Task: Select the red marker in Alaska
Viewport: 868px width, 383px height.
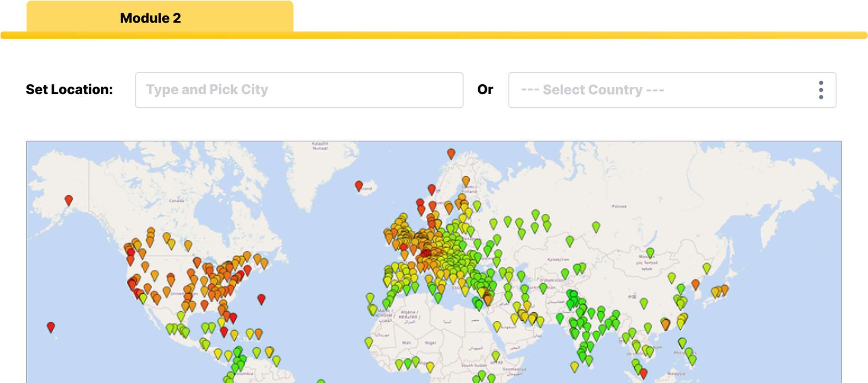Action: 69,200
